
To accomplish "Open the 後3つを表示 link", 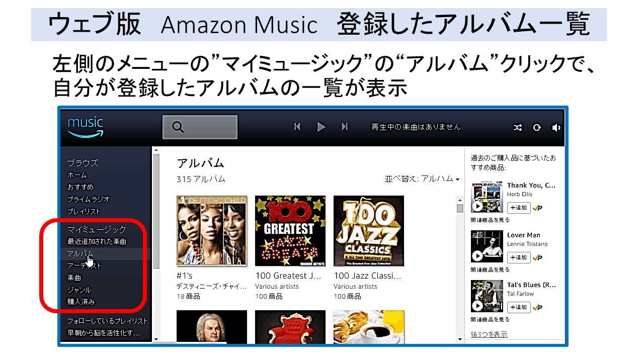I will (489, 334).
